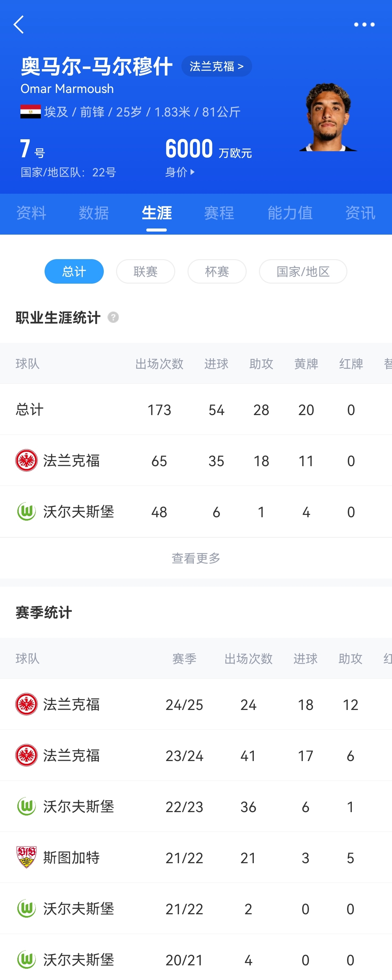Tap Omar Marmoush's player photo
The image size is (392, 980).
click(x=328, y=117)
